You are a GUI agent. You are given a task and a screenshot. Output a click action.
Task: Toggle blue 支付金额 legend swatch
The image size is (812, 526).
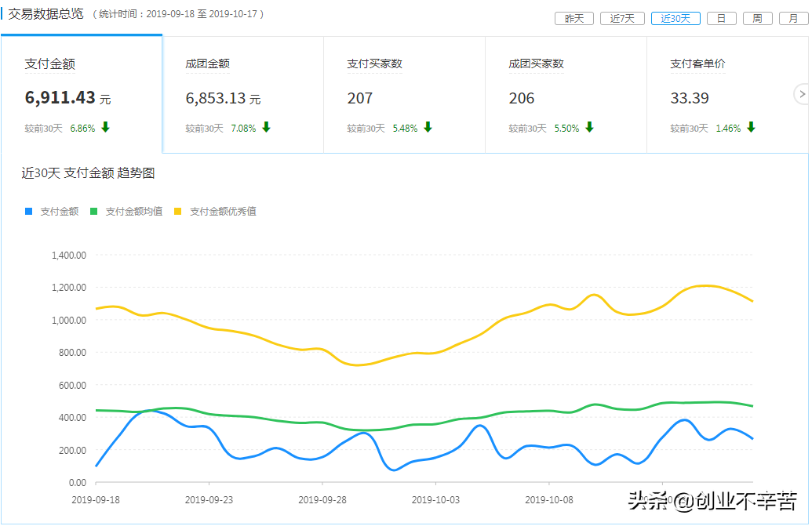(x=28, y=211)
